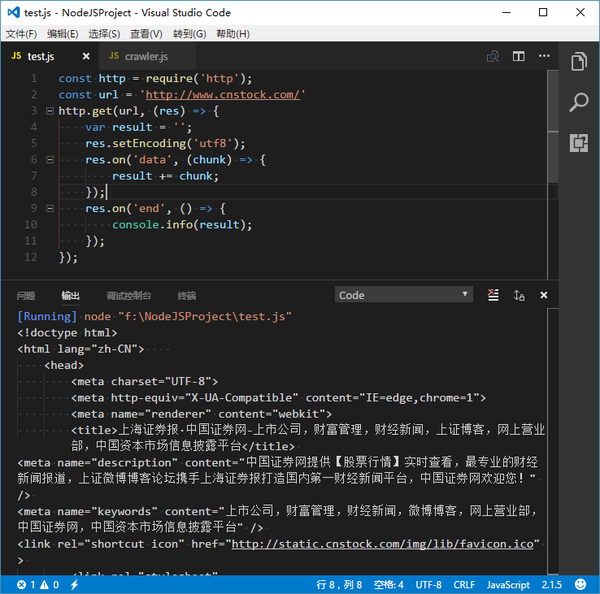The height and width of the screenshot is (594, 600).
Task: Click the <!doctype html> output line
Action: point(67,333)
